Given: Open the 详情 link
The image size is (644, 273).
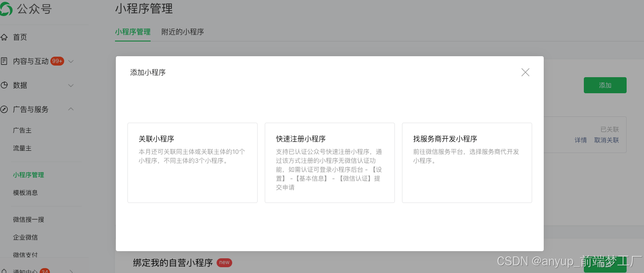Looking at the screenshot, I should (581, 140).
